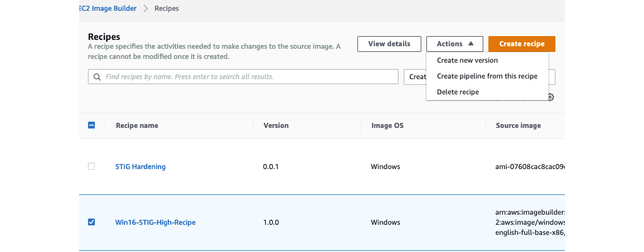Collapse the Actions dropdown menu
Screen dimensions: 644x252
point(455,44)
